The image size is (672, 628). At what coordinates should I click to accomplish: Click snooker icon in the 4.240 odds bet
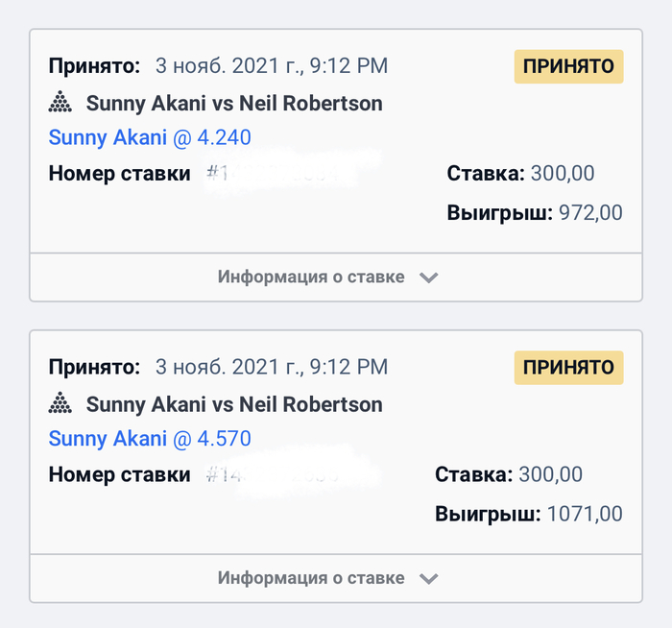pos(60,103)
